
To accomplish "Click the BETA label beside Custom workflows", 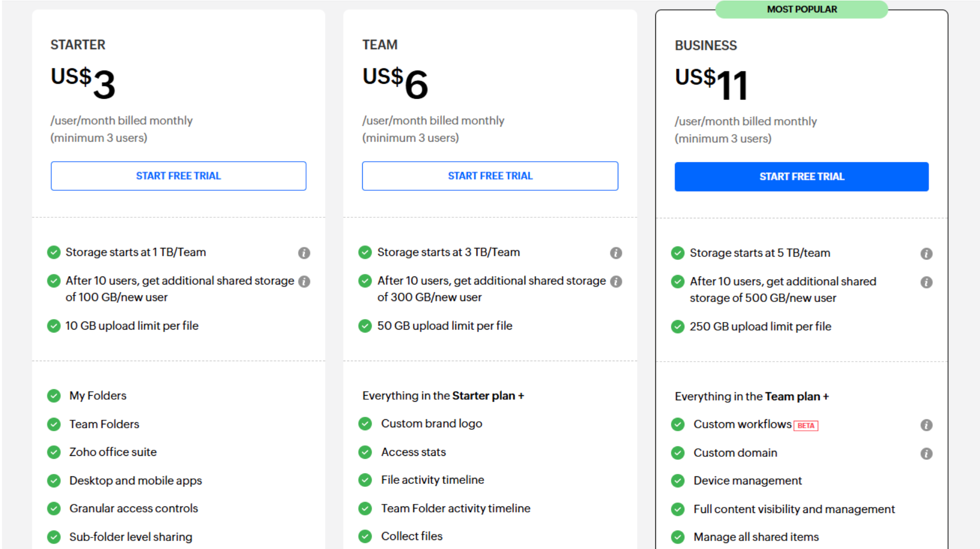I will [x=807, y=425].
